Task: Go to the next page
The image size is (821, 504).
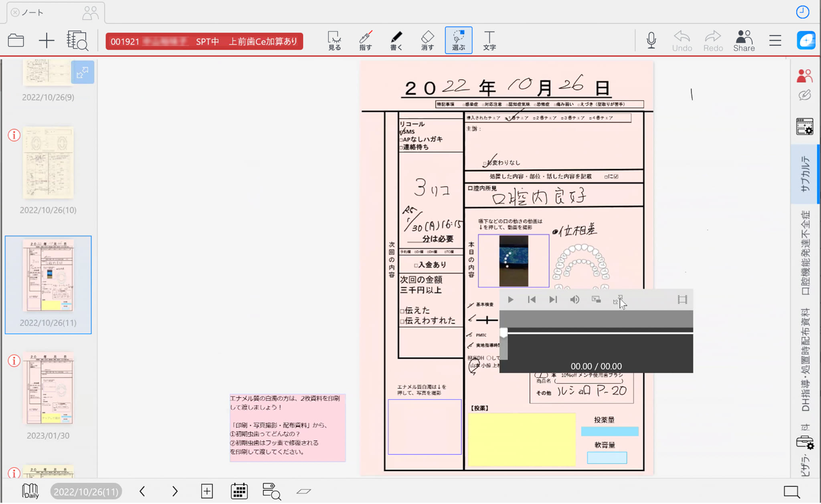Action: click(175, 491)
